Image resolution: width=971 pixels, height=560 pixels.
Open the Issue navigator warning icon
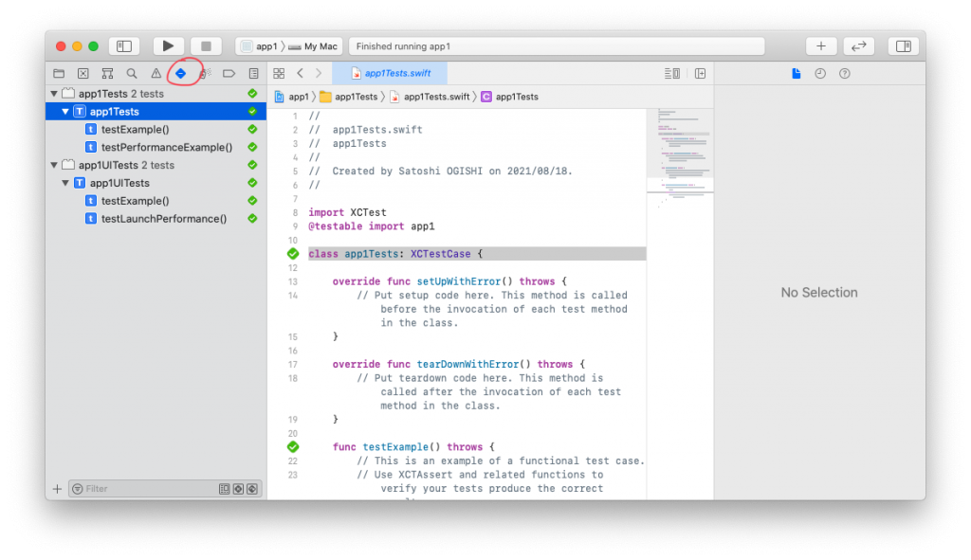pyautogui.click(x=156, y=74)
